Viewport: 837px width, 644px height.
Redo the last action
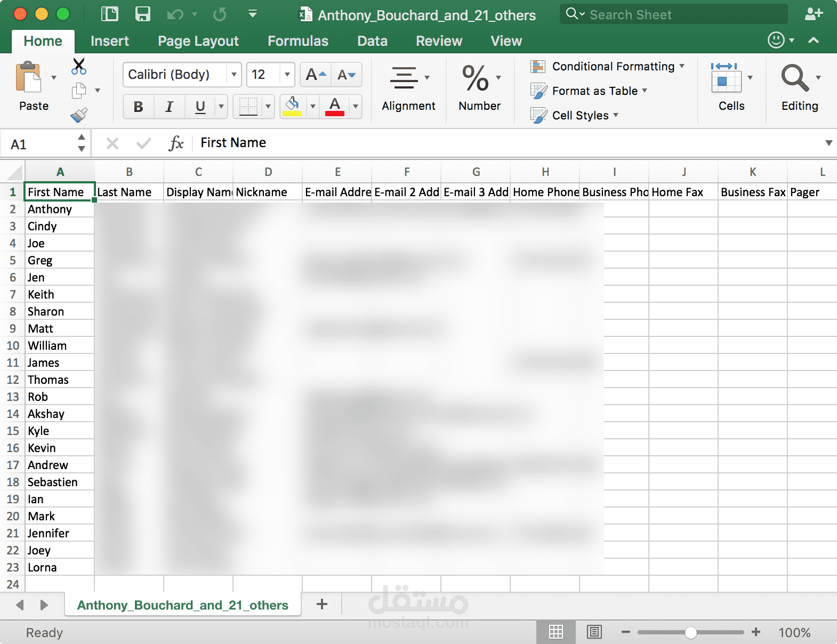(x=220, y=14)
